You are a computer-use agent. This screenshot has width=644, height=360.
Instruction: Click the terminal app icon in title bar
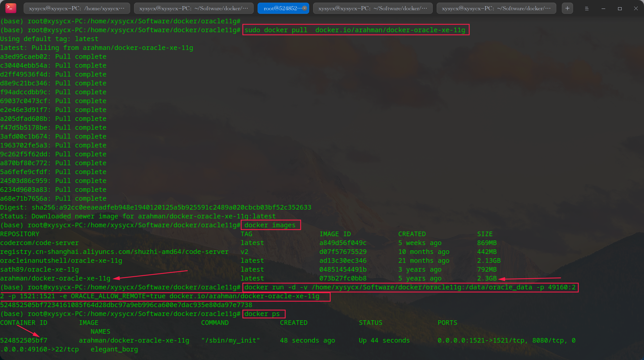[11, 8]
